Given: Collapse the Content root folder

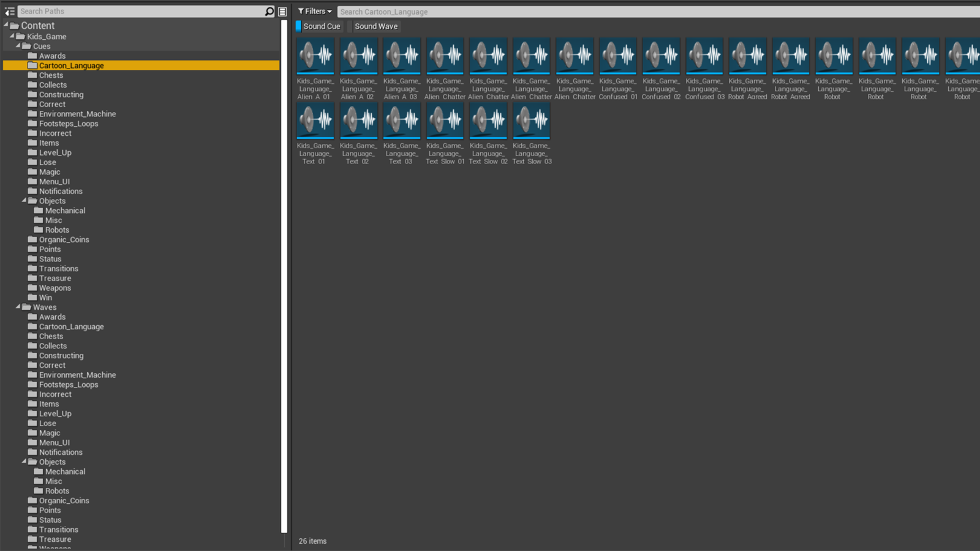Looking at the screenshot, I should coord(7,25).
